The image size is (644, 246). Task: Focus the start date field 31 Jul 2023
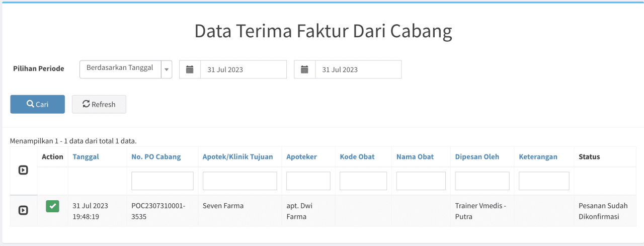click(x=244, y=69)
